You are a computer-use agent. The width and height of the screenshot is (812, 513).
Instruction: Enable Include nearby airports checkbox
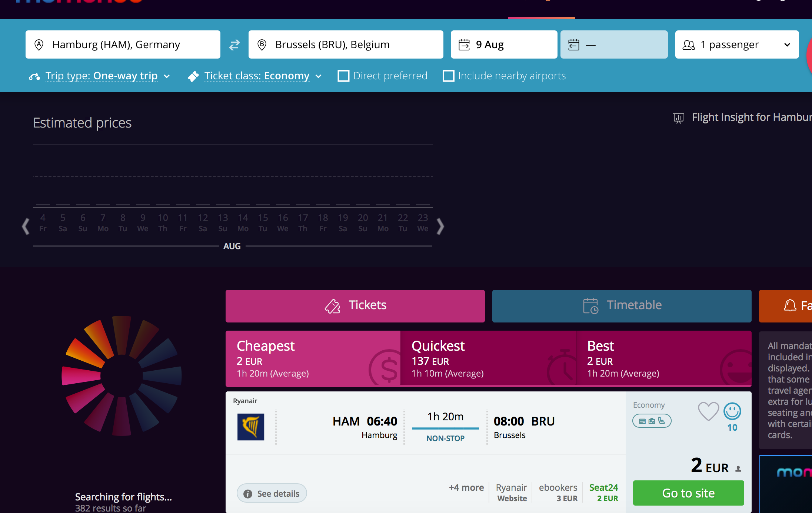(x=449, y=76)
